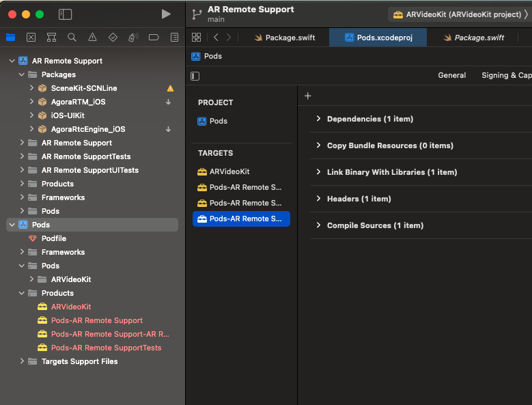
Task: Switch to the italic Package.swift tab
Action: 474,38
